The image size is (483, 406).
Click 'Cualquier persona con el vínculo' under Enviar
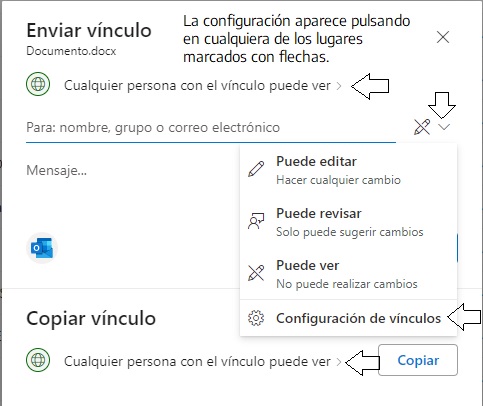(x=197, y=86)
